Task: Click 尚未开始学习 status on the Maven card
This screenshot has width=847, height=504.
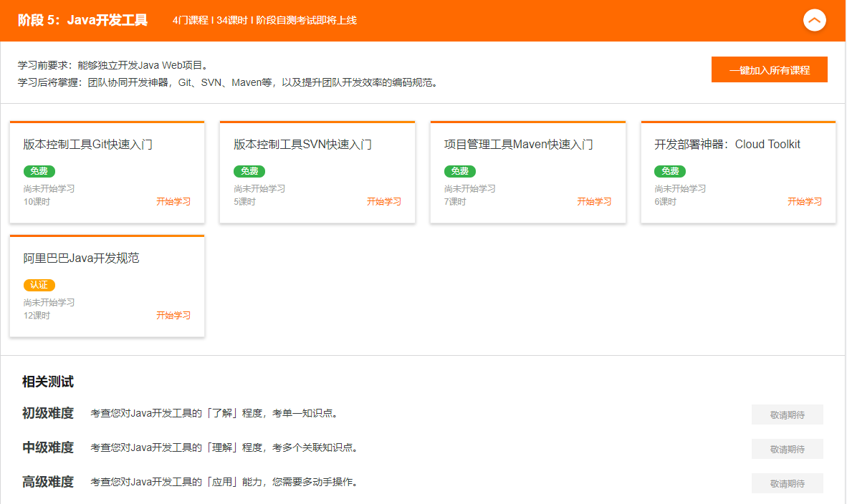Action: pyautogui.click(x=470, y=188)
